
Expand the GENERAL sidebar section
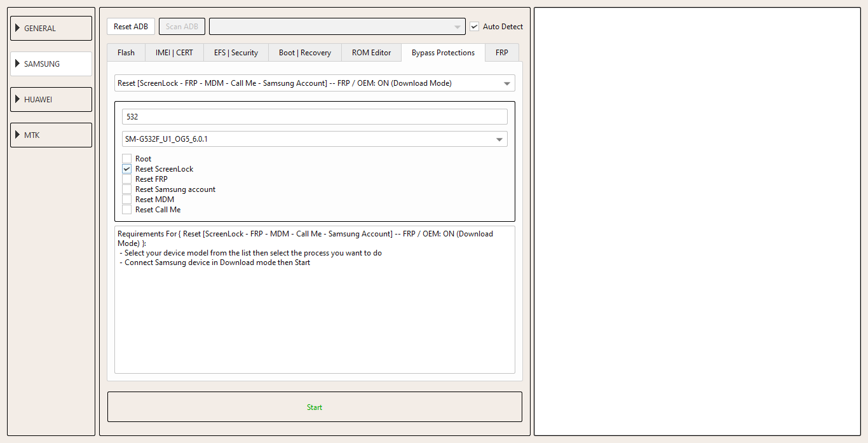pos(51,28)
